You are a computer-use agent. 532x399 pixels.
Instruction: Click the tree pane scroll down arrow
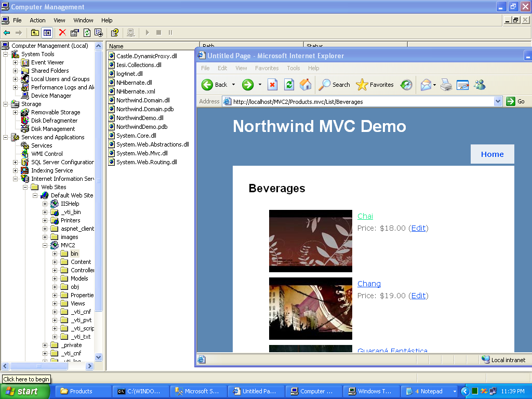click(x=98, y=357)
